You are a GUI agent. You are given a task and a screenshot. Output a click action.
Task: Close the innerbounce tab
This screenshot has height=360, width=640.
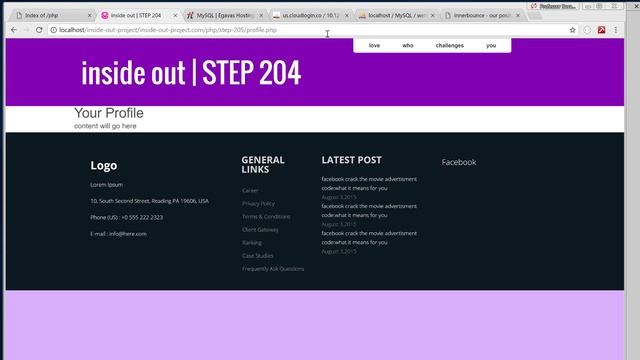518,15
